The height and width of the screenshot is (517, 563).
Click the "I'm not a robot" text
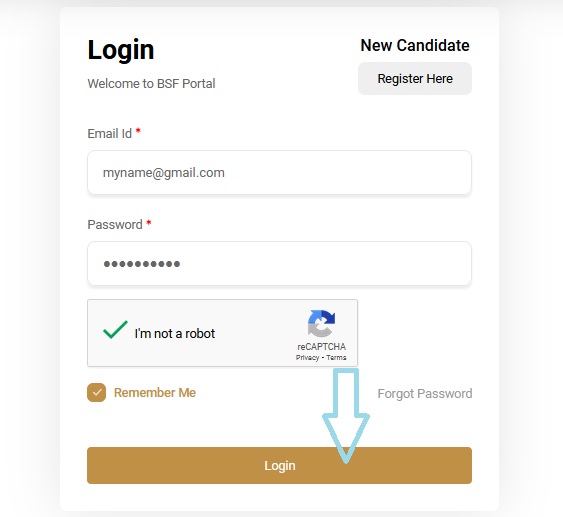[175, 334]
